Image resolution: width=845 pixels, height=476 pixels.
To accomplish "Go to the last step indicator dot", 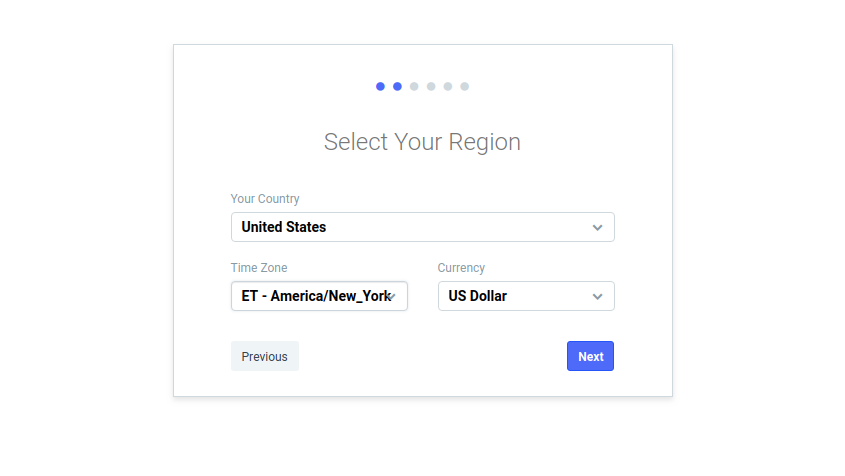I will (x=465, y=86).
